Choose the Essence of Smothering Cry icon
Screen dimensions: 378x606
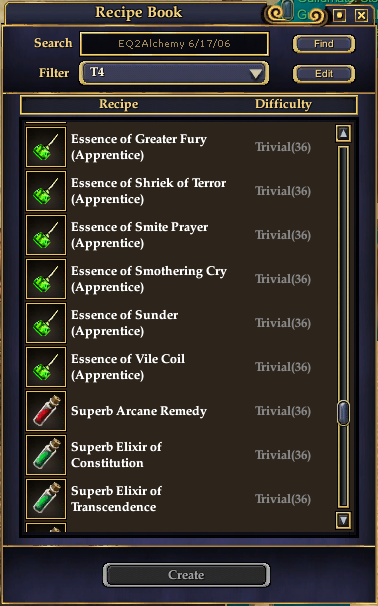click(x=46, y=279)
